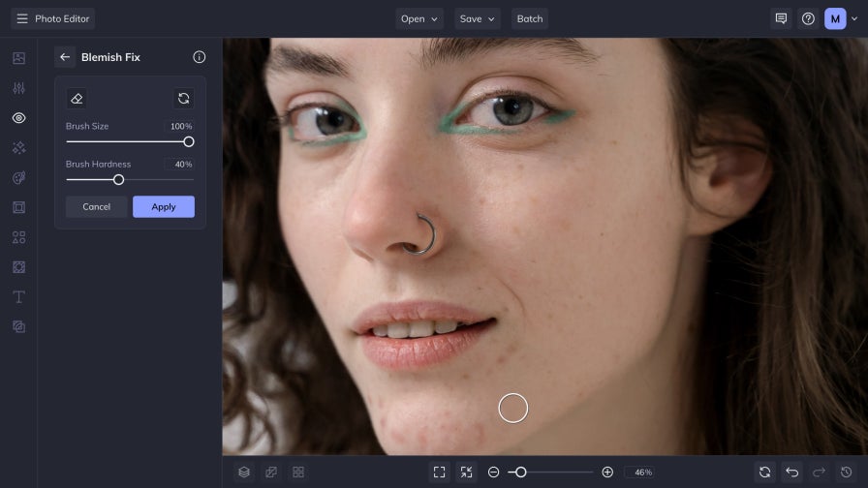This screenshot has height=488, width=868.
Task: Expand the Save dropdown menu
Action: pyautogui.click(x=478, y=18)
